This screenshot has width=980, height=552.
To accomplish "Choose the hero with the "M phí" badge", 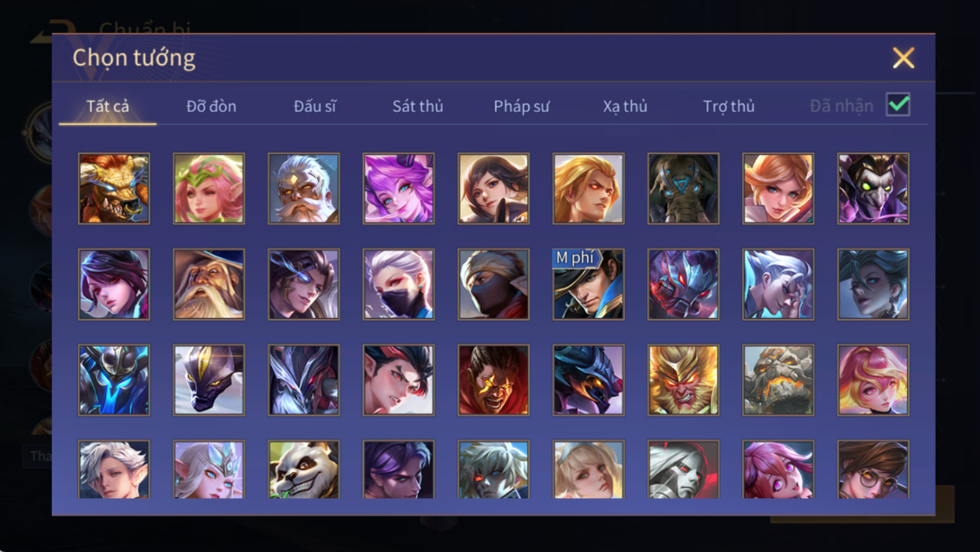I will coord(588,284).
